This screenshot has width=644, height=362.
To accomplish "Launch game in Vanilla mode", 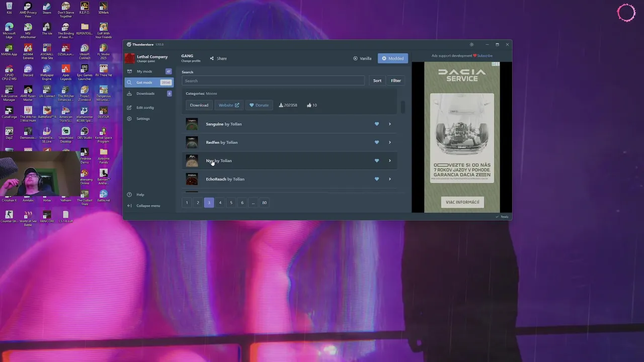I will [x=362, y=58].
